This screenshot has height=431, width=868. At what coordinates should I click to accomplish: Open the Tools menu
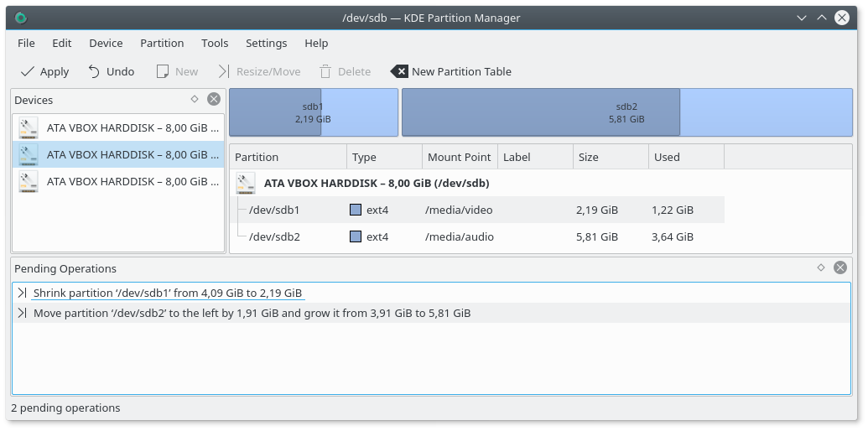(215, 43)
